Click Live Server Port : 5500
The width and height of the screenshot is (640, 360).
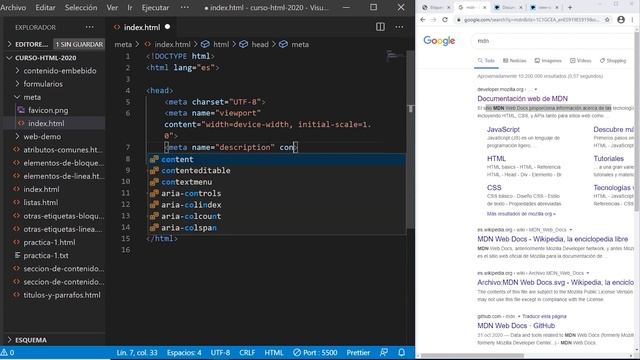tap(315, 352)
